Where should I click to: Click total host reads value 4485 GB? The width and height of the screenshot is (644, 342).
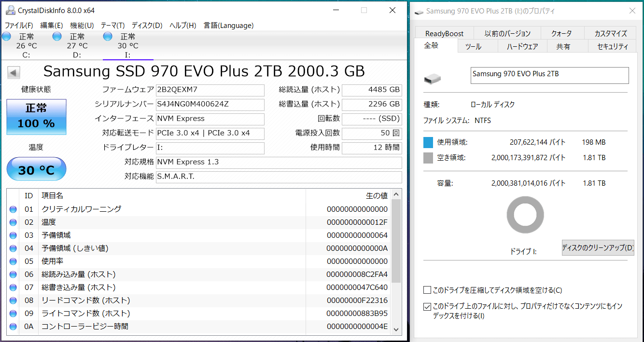click(372, 90)
